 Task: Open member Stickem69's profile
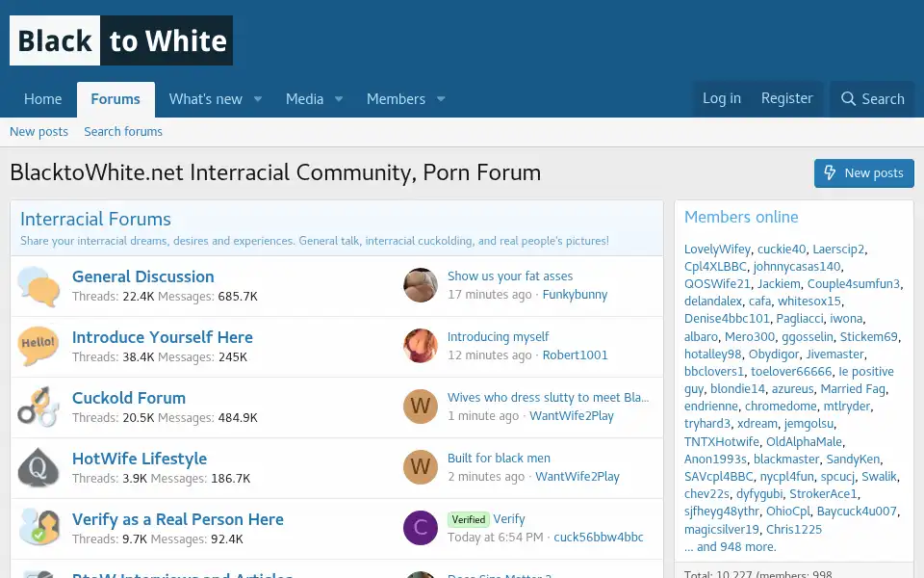coord(868,337)
